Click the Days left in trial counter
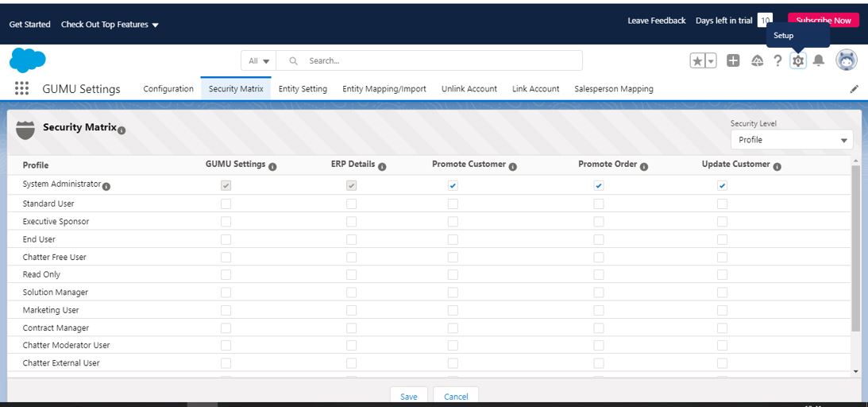This screenshot has width=868, height=407. [x=765, y=21]
